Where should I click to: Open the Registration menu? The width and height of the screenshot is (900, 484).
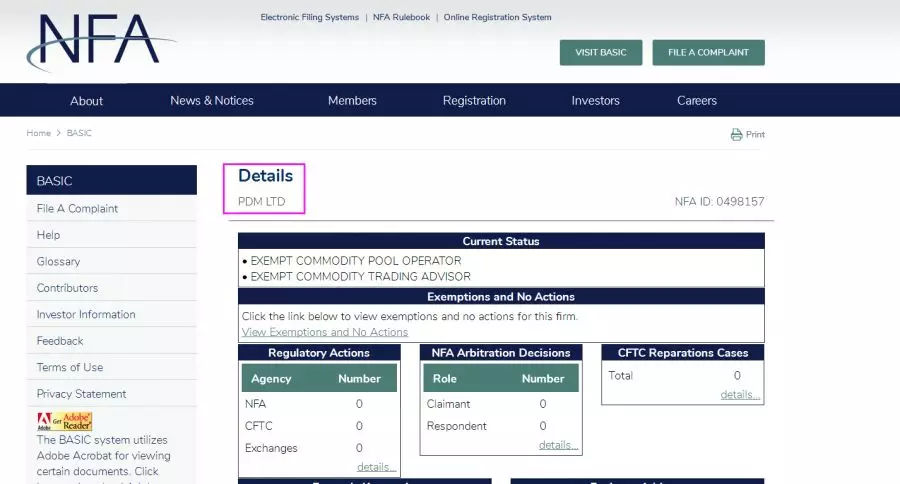click(x=474, y=101)
